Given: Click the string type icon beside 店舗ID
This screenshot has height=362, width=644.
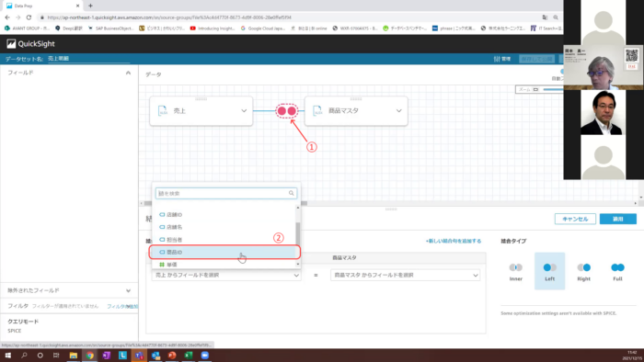Looking at the screenshot, I should point(162,214).
